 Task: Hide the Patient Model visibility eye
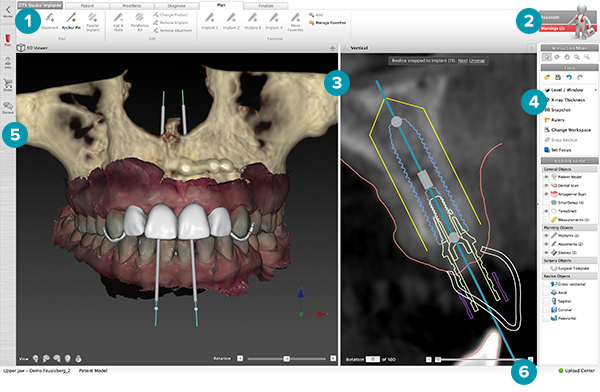tap(546, 177)
